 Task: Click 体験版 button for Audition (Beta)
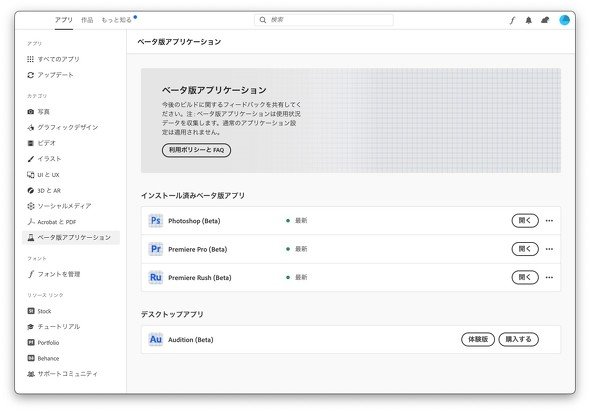(x=478, y=339)
